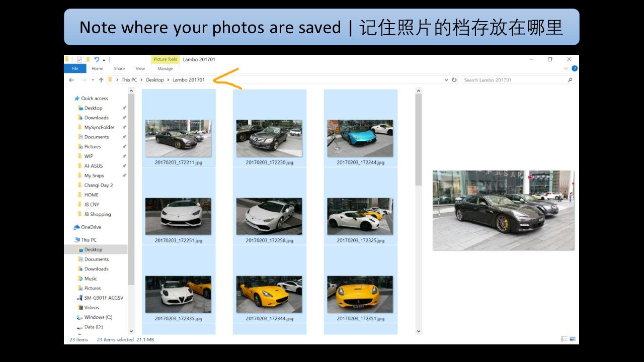Select thumbnail 20170203_172335.jpg
Viewport: 644px width, 362px height.
click(179, 294)
